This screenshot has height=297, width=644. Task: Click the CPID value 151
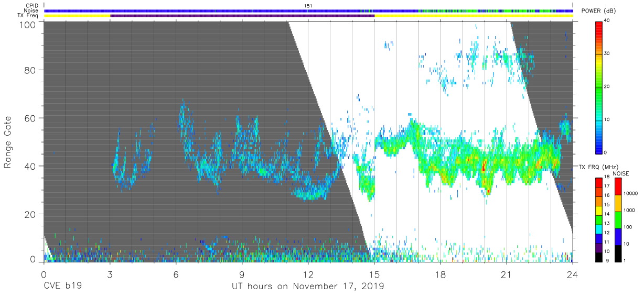[x=308, y=6]
